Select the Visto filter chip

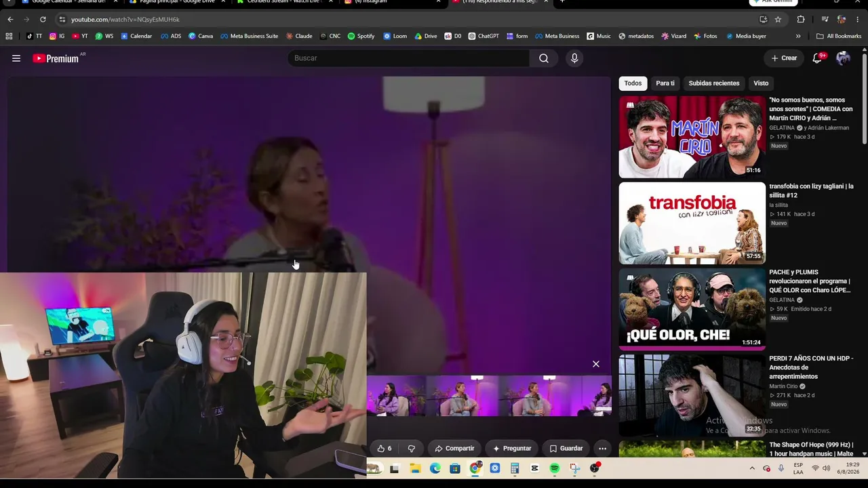click(761, 83)
